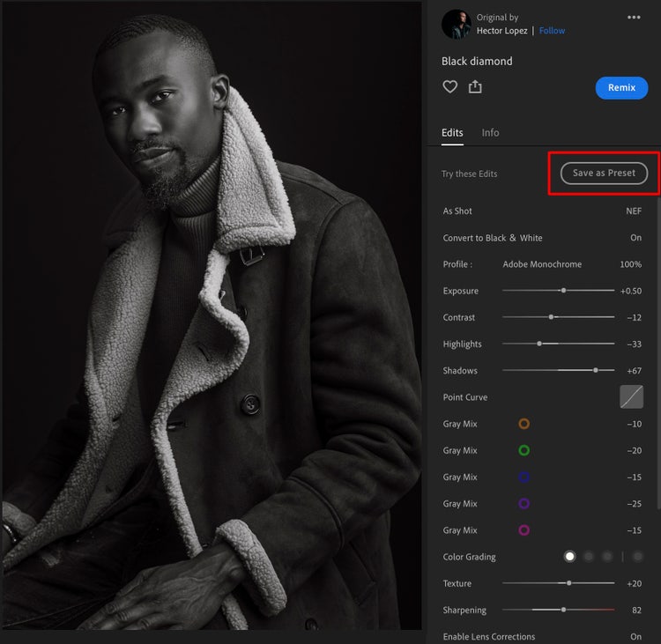Click the Adobe Monochrome profile name
The height and width of the screenshot is (644, 661).
pos(542,264)
